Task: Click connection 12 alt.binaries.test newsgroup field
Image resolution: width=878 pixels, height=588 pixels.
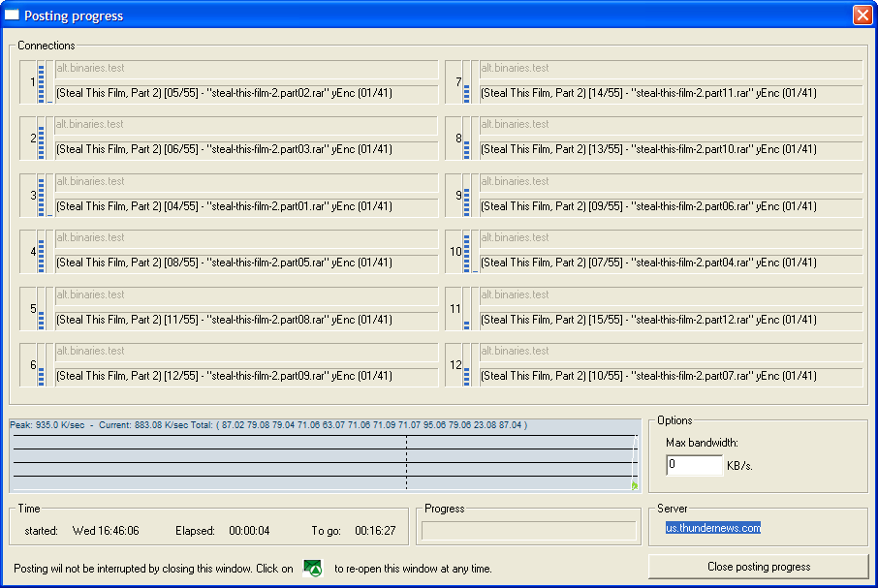Action: pos(671,352)
